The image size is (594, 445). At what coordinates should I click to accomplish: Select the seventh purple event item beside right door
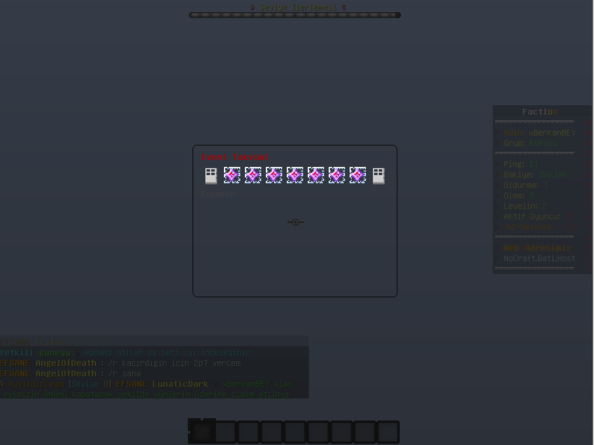(x=358, y=175)
